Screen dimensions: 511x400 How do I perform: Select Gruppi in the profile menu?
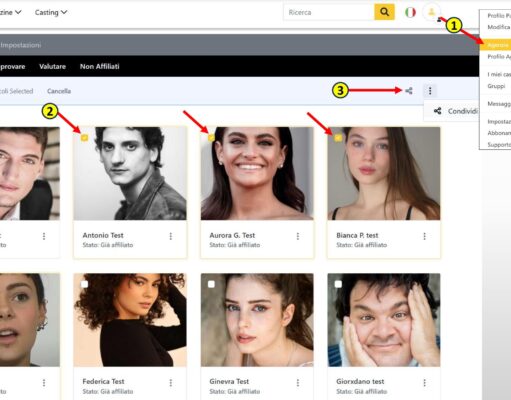[x=496, y=86]
